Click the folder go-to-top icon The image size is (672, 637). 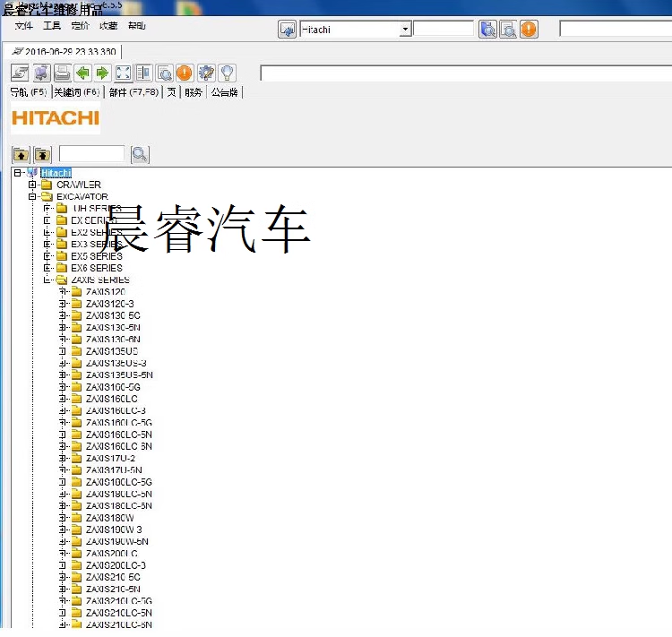[42, 154]
